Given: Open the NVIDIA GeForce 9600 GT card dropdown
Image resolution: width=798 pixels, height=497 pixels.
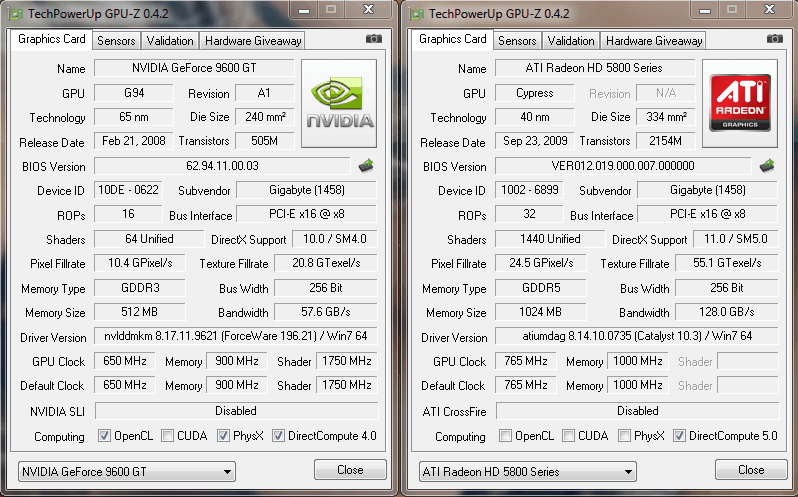Looking at the screenshot, I should click(x=127, y=472).
